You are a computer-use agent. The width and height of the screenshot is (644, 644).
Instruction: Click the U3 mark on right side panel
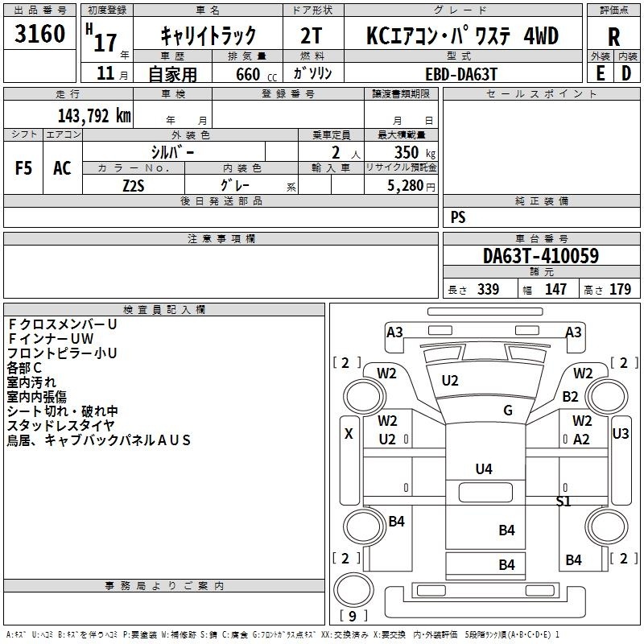pos(620,433)
